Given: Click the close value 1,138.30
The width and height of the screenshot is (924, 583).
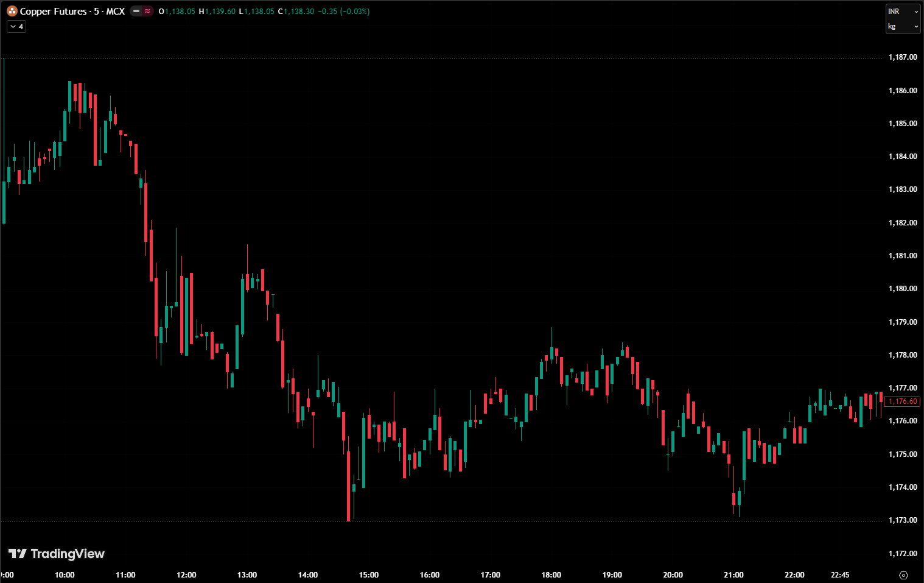Looking at the screenshot, I should click(x=299, y=12).
